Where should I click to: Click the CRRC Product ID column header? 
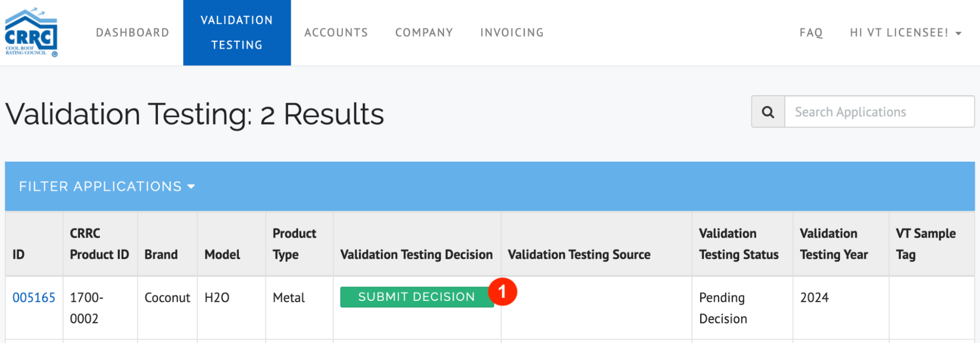pos(100,244)
